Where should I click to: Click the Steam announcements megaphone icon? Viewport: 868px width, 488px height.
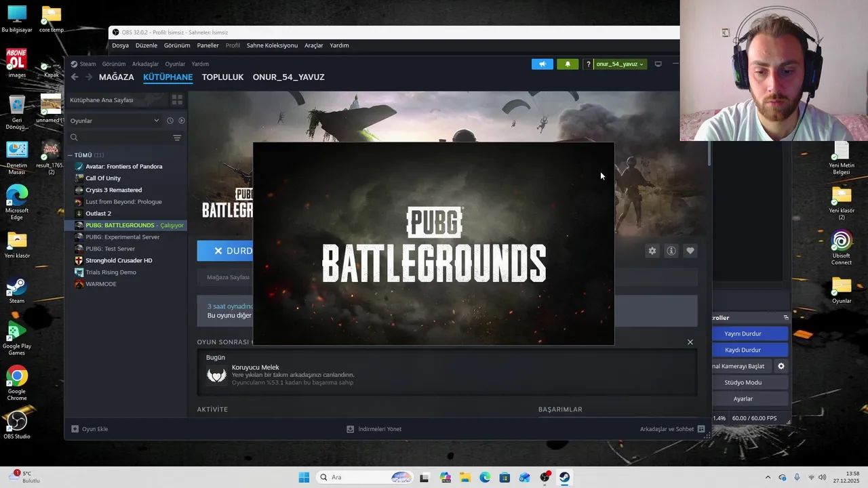[542, 64]
